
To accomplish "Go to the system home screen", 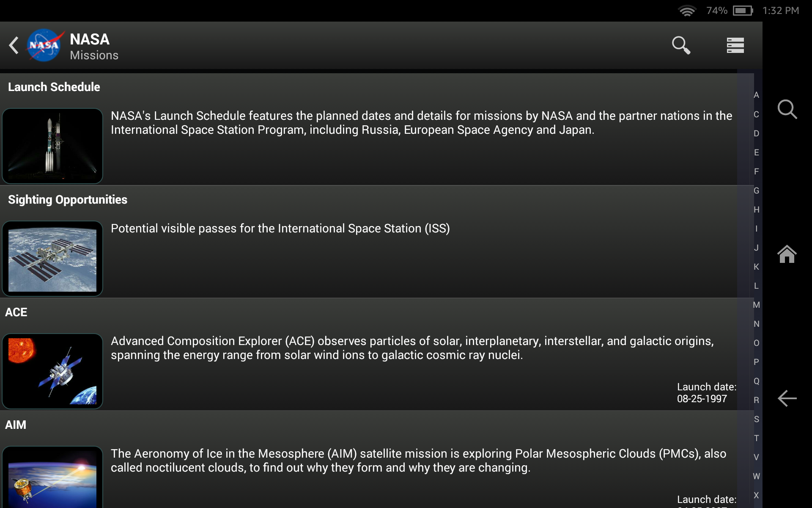I will (787, 254).
